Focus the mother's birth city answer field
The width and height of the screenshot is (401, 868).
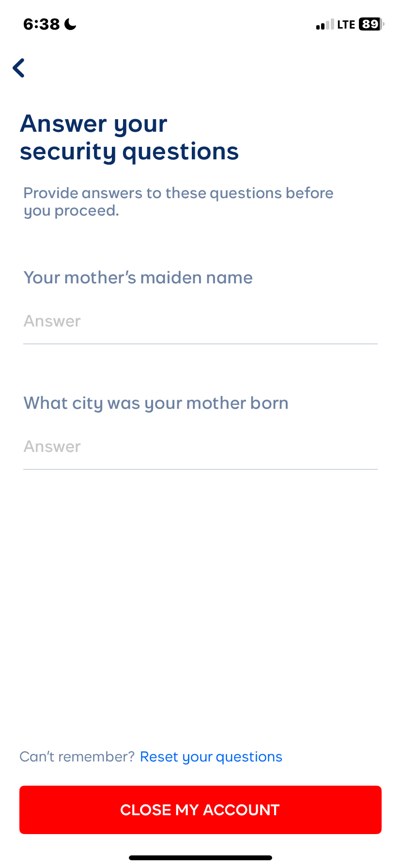200,447
